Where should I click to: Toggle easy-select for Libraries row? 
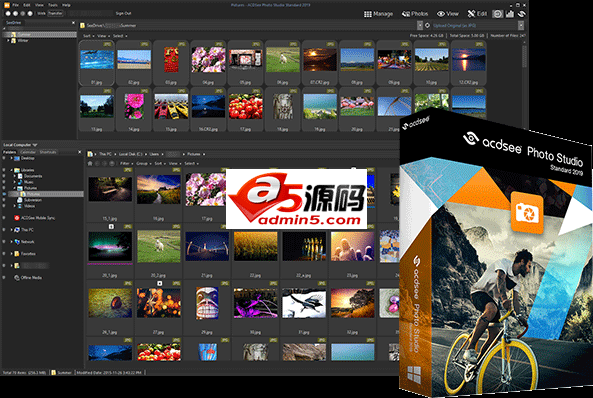tap(4, 170)
